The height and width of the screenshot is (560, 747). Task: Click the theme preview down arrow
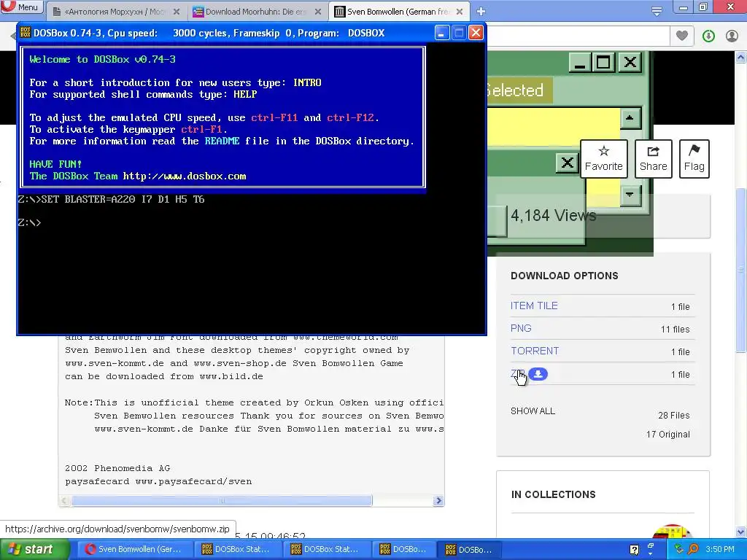[x=630, y=194]
